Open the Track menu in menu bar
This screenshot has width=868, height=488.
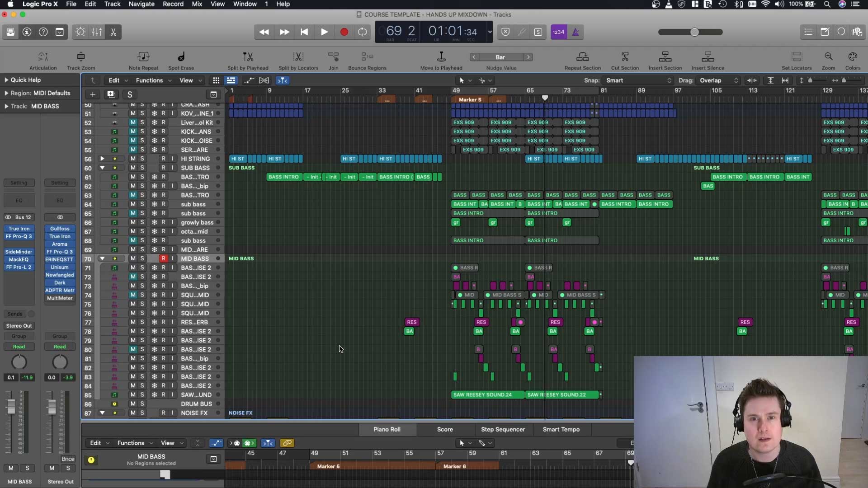[x=112, y=4]
